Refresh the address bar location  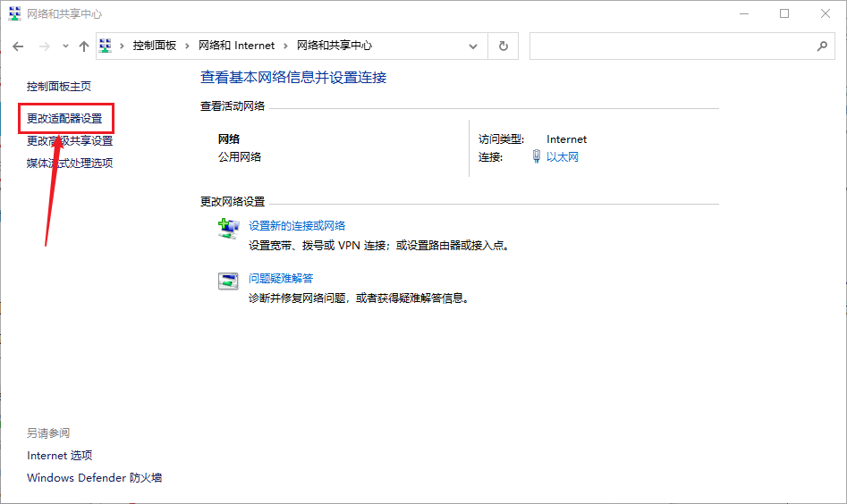[x=504, y=46]
